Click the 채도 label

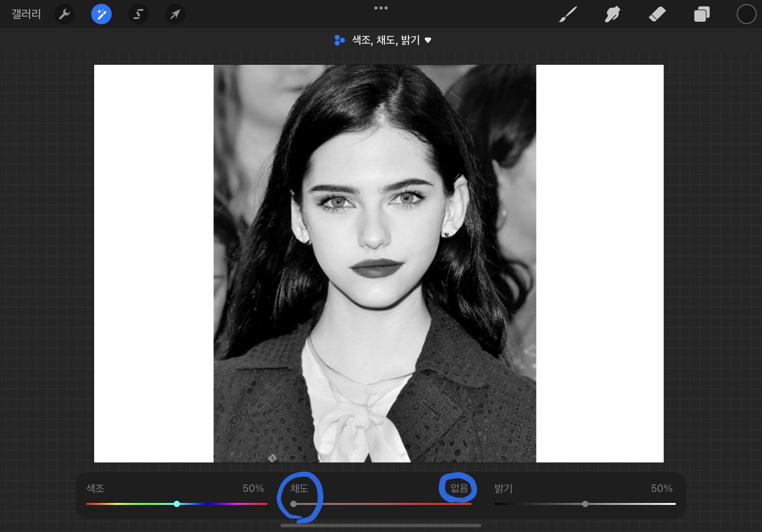299,488
